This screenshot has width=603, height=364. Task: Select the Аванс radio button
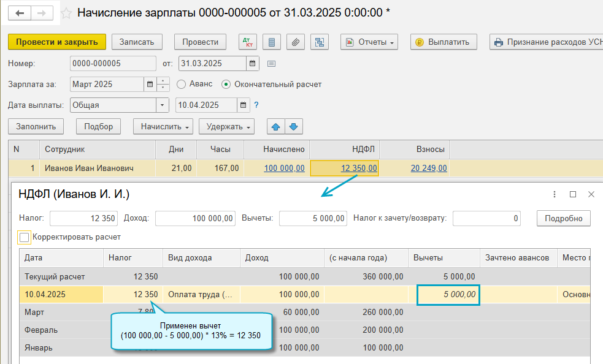click(181, 84)
